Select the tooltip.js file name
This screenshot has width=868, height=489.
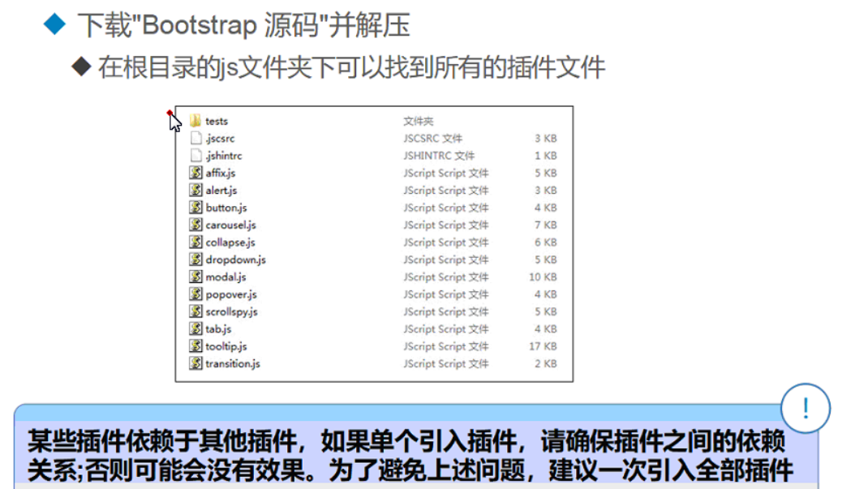point(226,347)
